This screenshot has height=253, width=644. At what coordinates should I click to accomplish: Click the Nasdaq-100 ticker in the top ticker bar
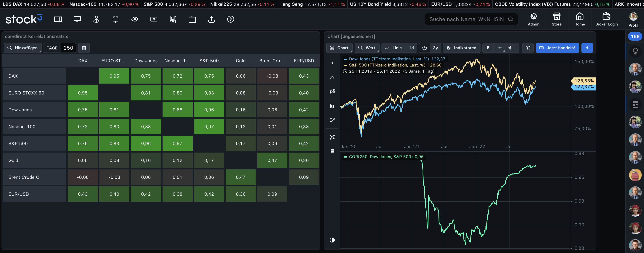(x=104, y=4)
